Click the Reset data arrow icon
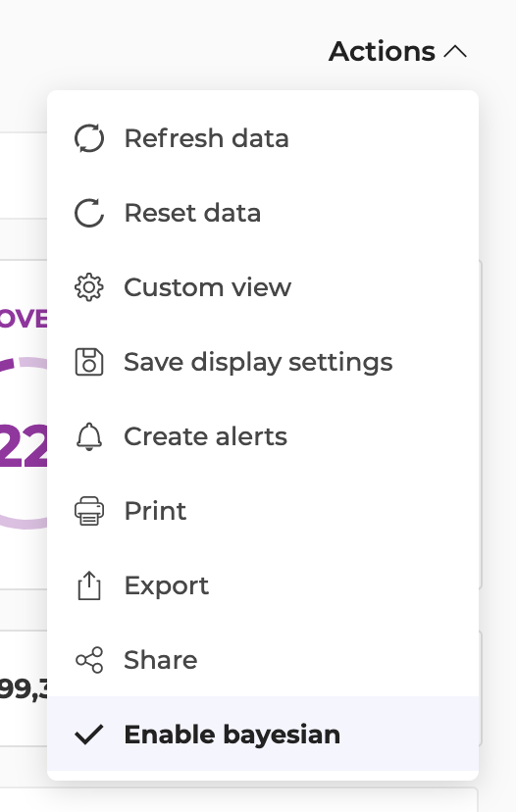Screen dimensions: 516x812 89,213
